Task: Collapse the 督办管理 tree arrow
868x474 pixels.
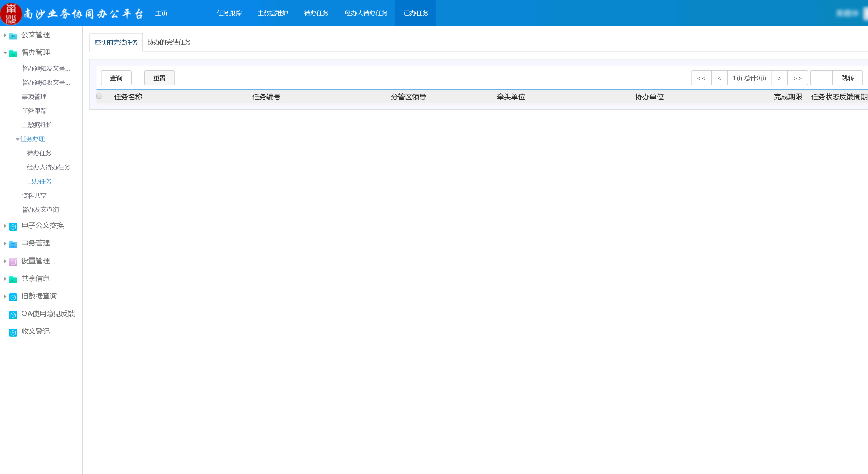Action: pyautogui.click(x=5, y=53)
